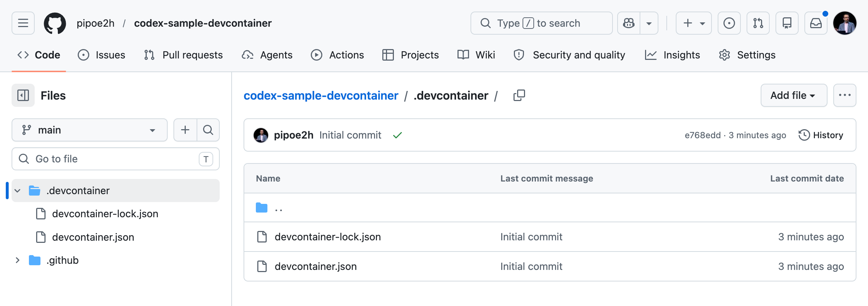Open the main branch selector dropdown
Screen dimensions: 868x306
coord(90,130)
